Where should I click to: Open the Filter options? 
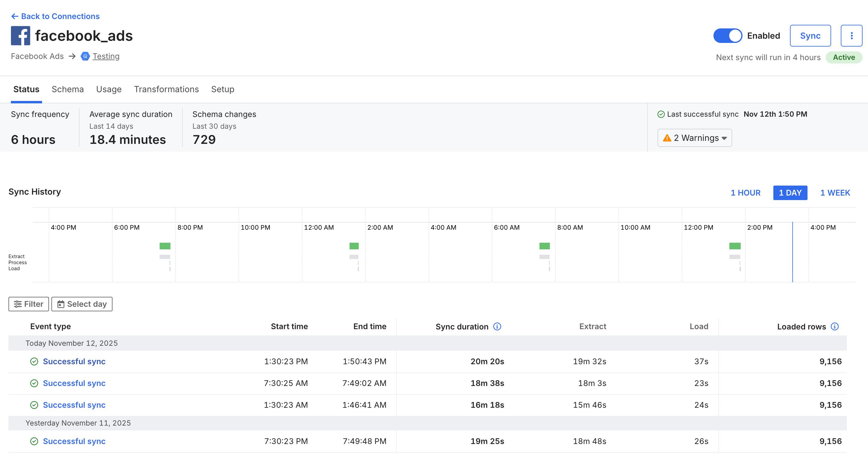(x=29, y=304)
